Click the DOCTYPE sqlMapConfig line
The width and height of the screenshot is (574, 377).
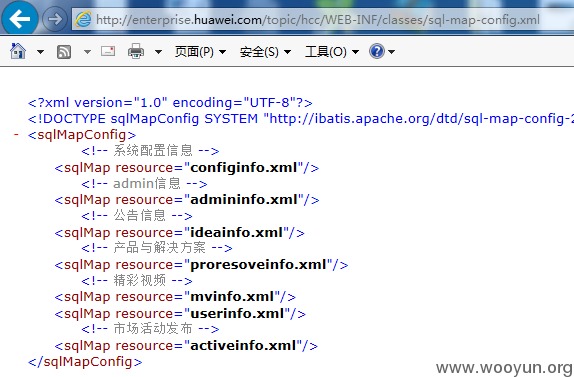click(301, 119)
